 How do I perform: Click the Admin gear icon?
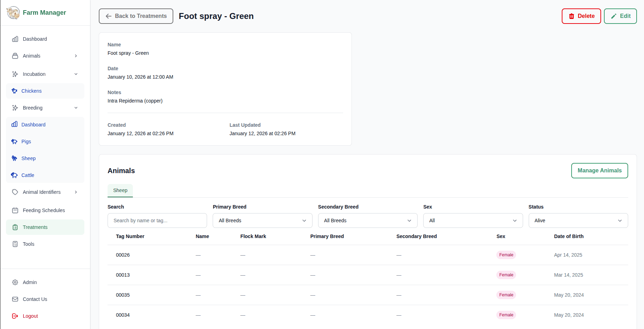click(x=15, y=282)
